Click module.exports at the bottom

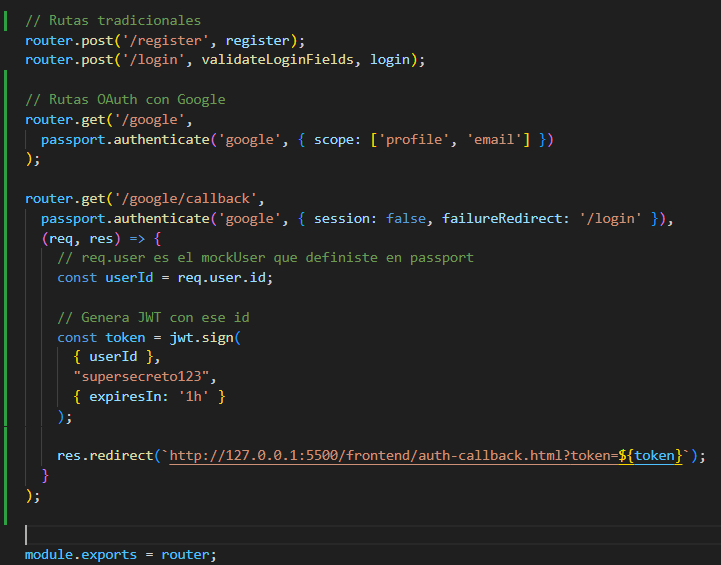[x=81, y=555]
